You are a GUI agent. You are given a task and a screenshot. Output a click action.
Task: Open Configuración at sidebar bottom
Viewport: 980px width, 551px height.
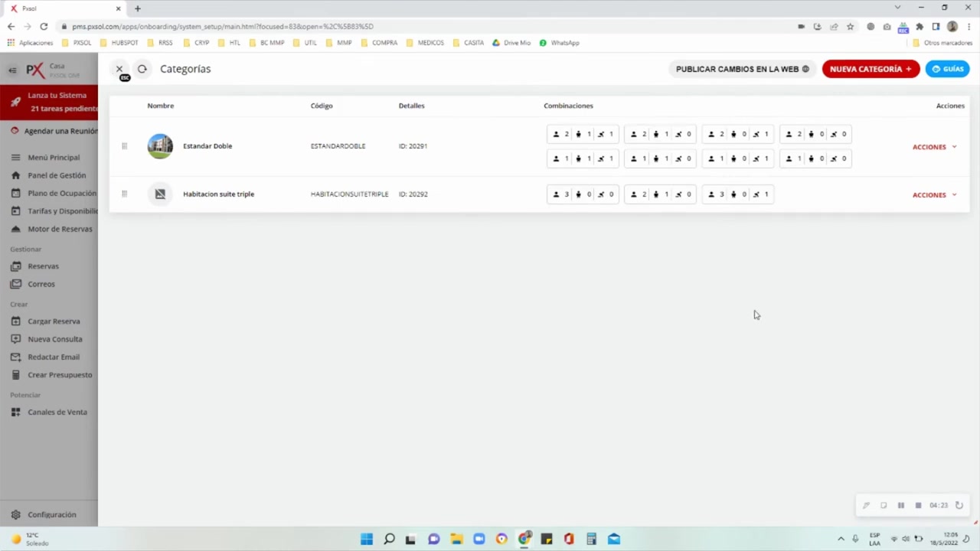point(51,515)
